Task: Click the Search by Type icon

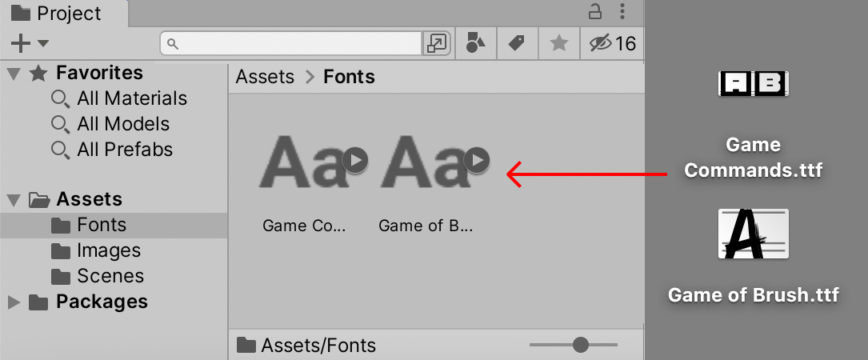Action: 476,43
